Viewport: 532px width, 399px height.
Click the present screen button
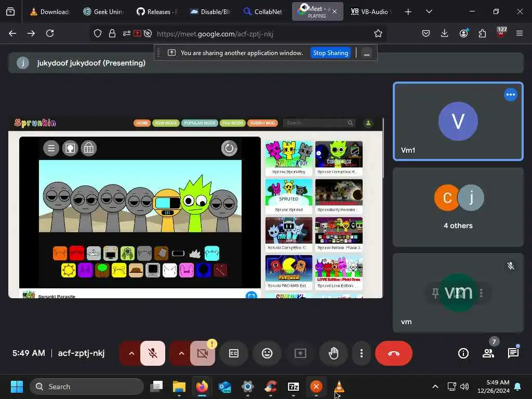click(300, 353)
